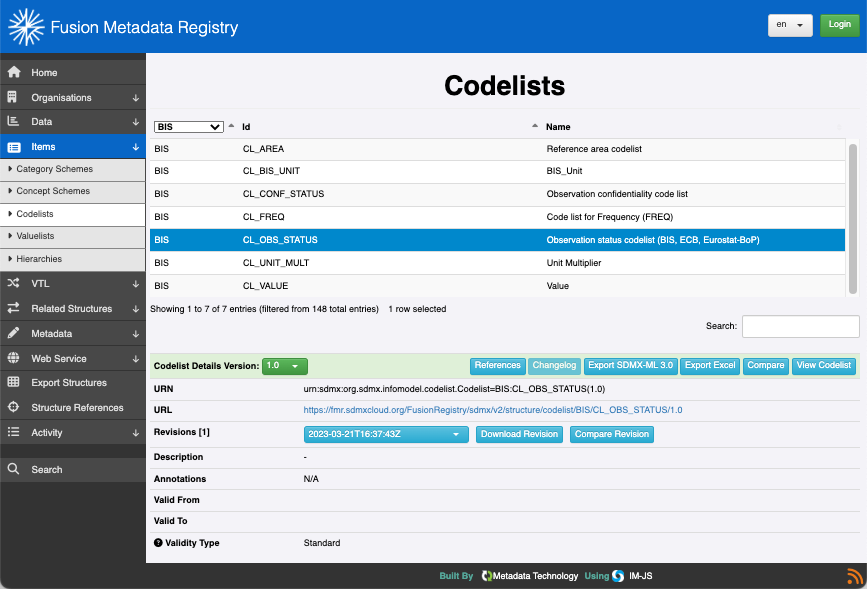Screen dimensions: 867x589
Task: Expand the VTL menu arrow
Action: click(135, 284)
